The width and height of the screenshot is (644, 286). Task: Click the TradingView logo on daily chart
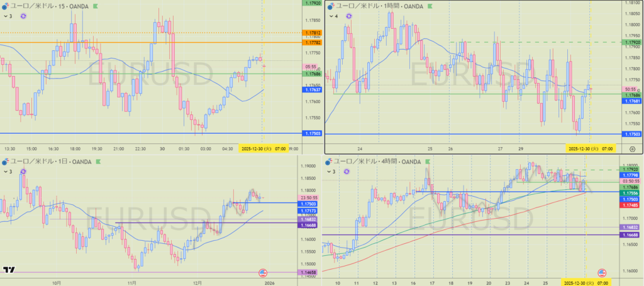[x=9, y=270]
